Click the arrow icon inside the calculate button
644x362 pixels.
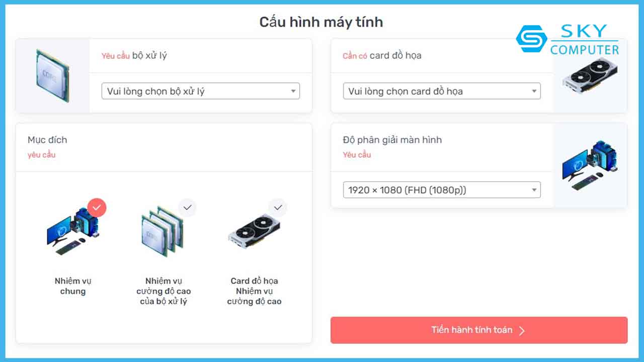tap(522, 330)
